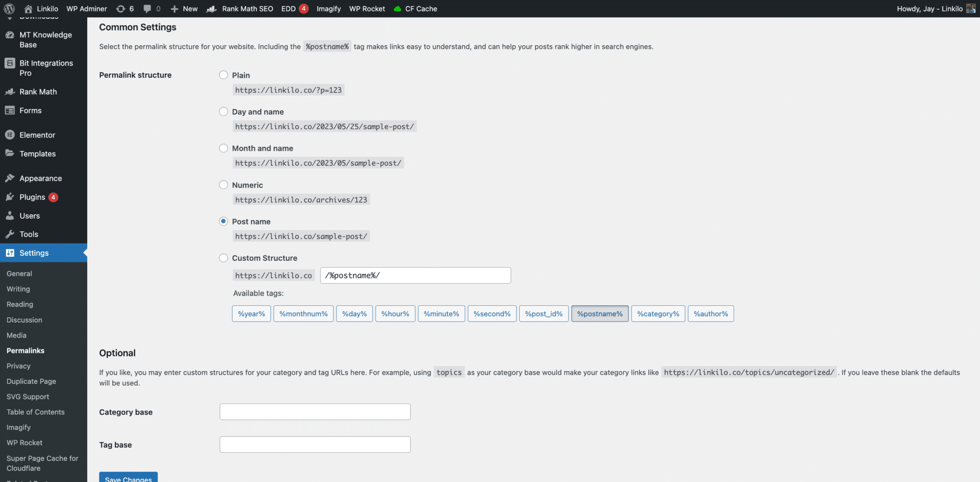Click the EDD notification badge showing 4

(303, 9)
